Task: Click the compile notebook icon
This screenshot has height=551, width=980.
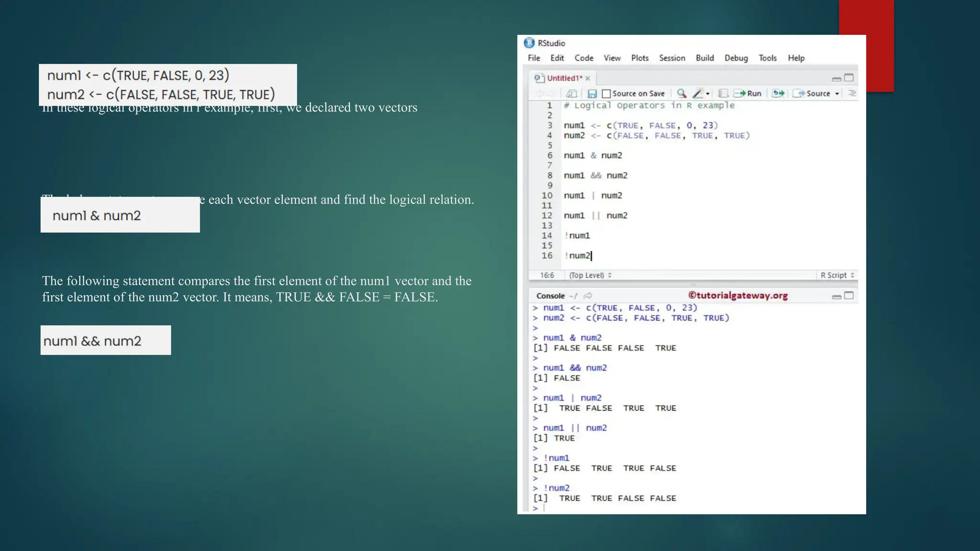Action: point(723,94)
